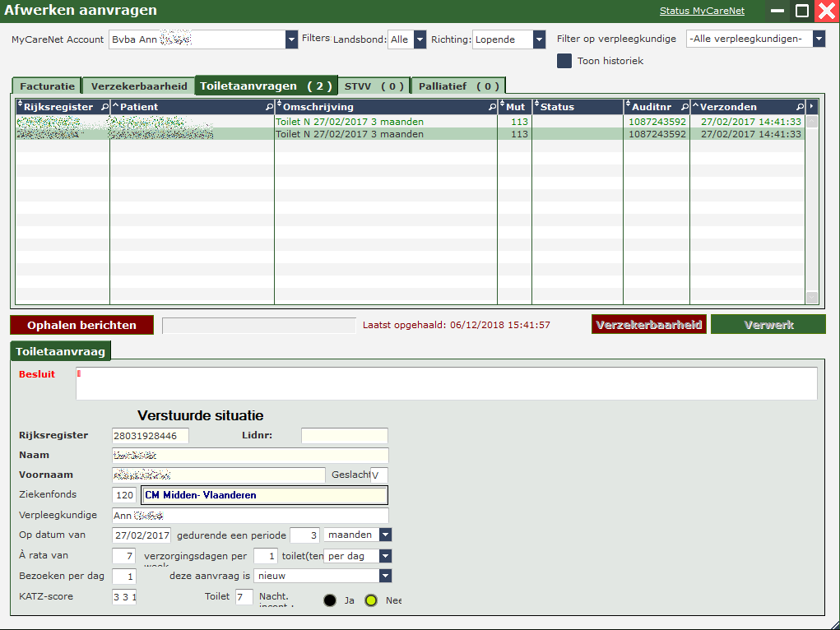
Task: Open the Palliatief tab
Action: 458,86
